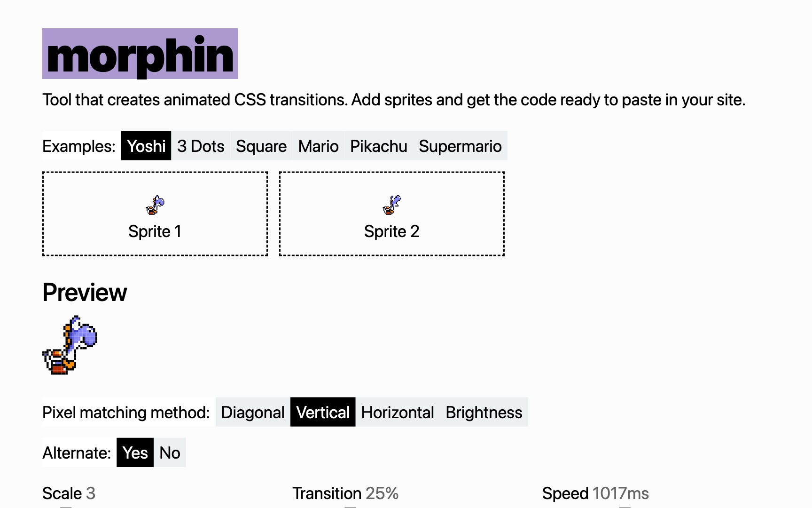Load the Mario example sprites
This screenshot has width=812, height=508.
[x=318, y=146]
